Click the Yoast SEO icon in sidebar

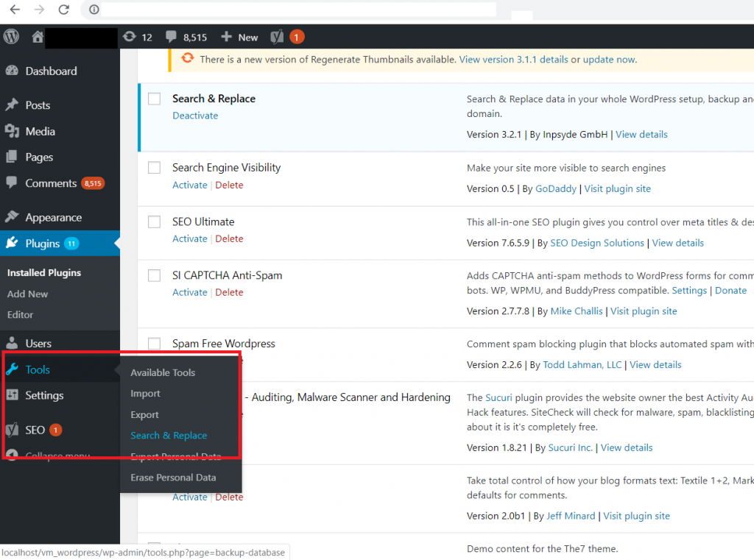point(12,430)
